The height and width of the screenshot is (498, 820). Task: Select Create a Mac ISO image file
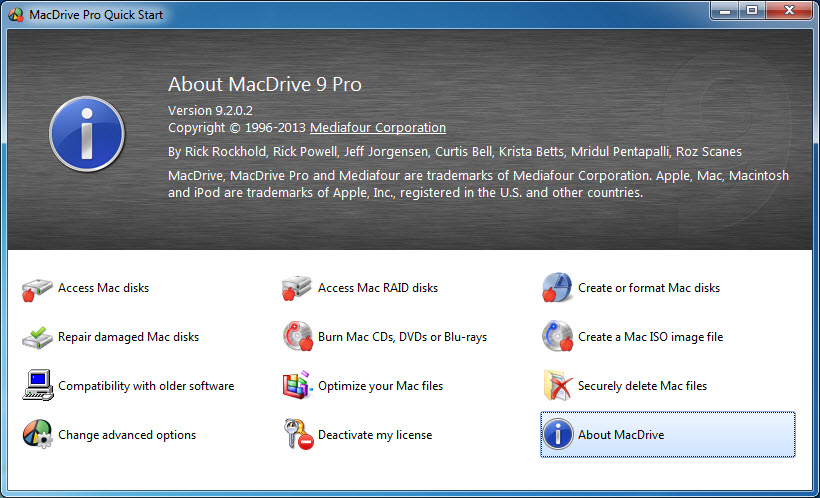click(650, 337)
